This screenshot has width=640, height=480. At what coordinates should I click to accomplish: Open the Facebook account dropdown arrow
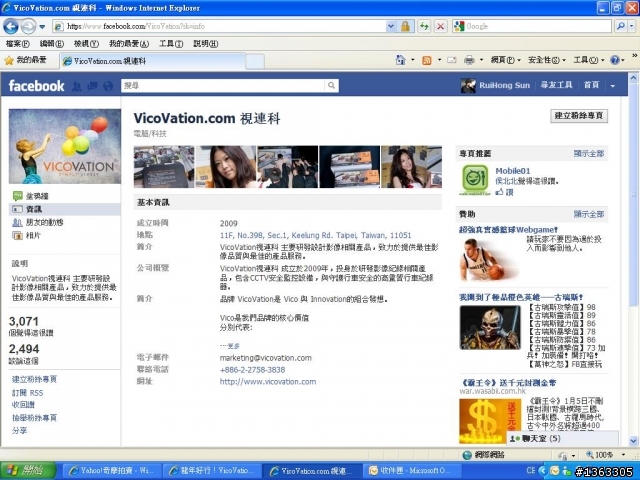(x=613, y=86)
